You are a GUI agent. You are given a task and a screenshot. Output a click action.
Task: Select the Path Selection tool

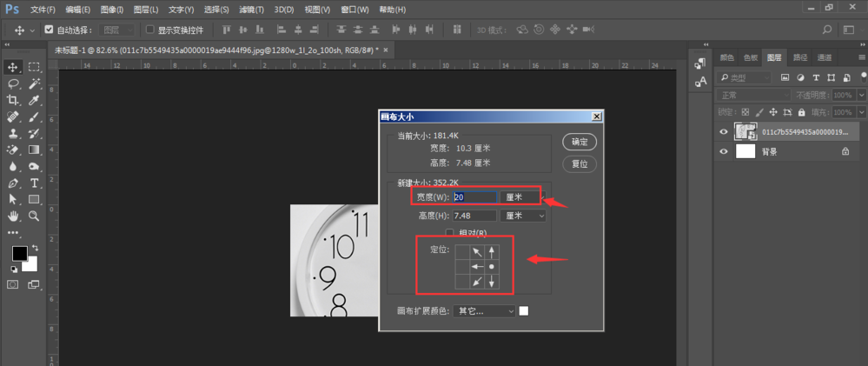[x=12, y=199]
